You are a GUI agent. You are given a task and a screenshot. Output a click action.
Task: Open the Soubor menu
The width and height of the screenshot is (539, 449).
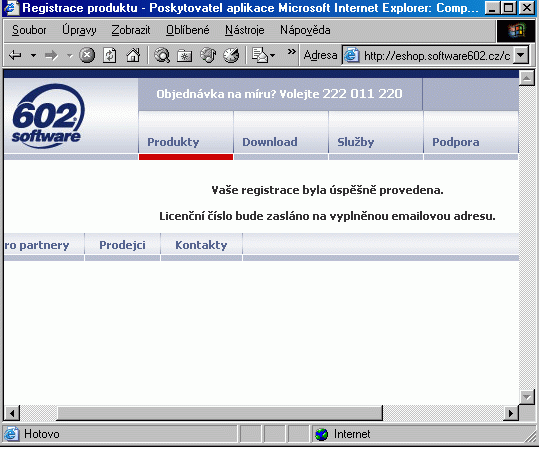click(x=29, y=30)
